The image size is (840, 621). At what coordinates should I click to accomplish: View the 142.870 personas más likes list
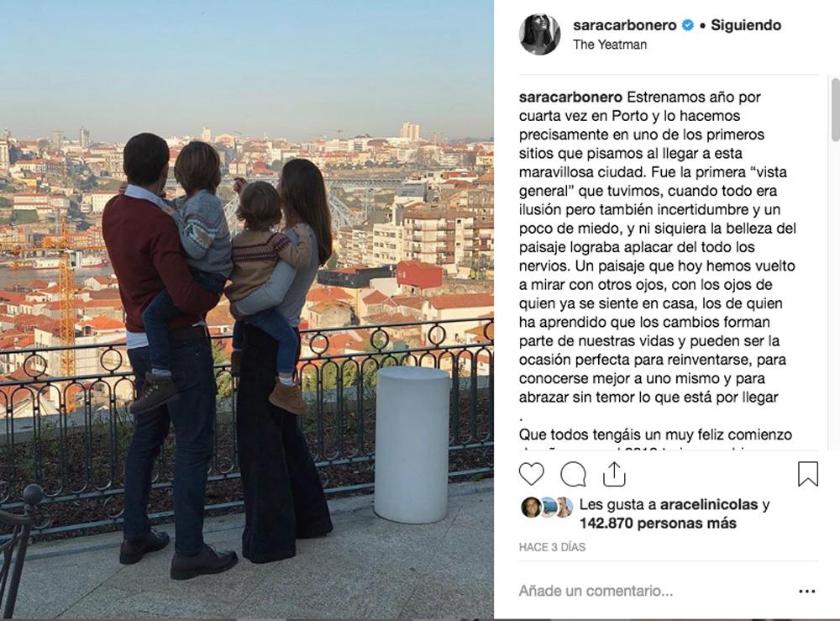click(658, 523)
